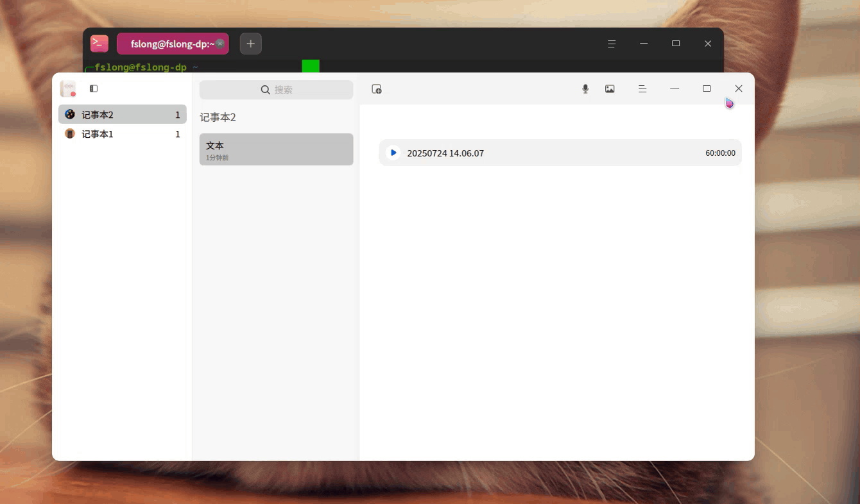Start a voice recording with microphone
Screen dimensions: 860x504
point(585,89)
